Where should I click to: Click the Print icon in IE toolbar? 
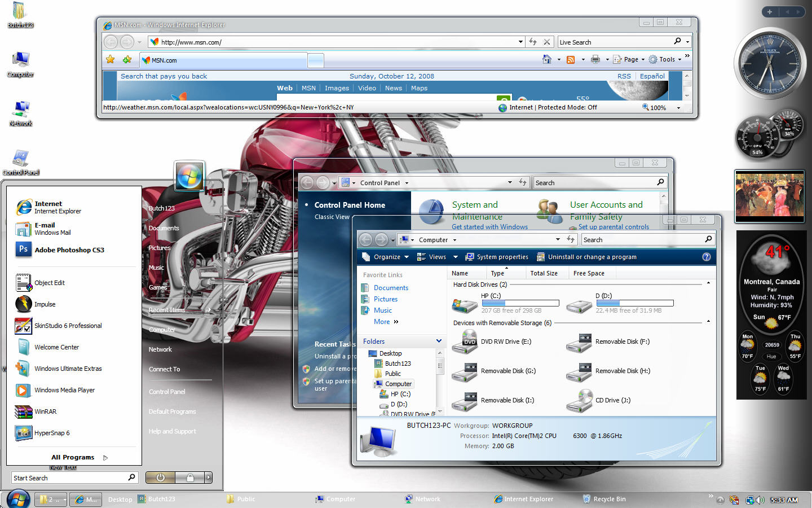(595, 59)
